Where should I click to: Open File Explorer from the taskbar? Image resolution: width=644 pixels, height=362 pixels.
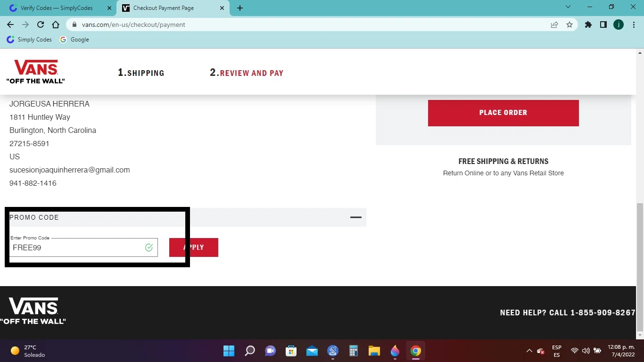[374, 351]
